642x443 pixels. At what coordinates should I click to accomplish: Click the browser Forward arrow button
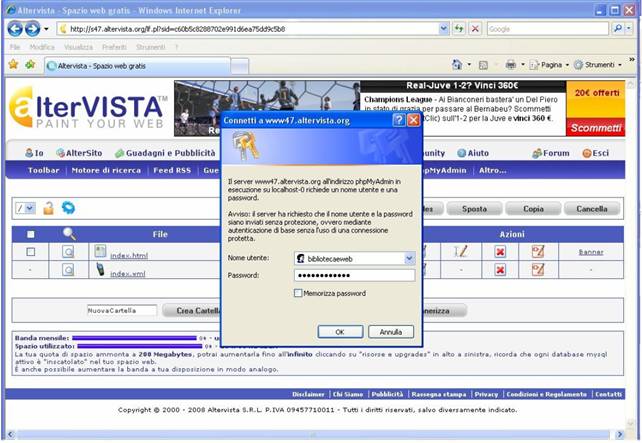[x=32, y=29]
